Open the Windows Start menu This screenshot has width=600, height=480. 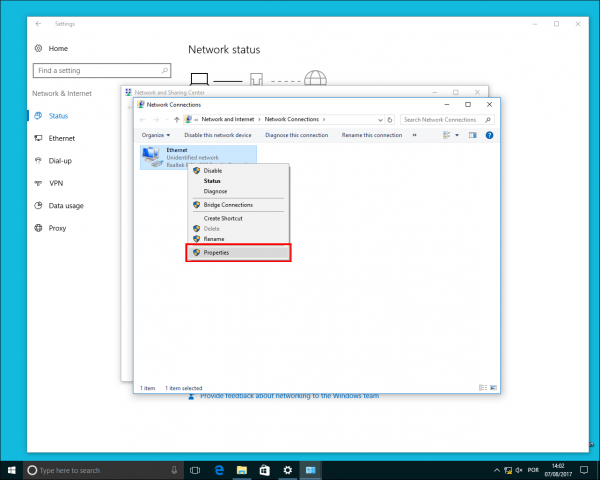[11, 470]
